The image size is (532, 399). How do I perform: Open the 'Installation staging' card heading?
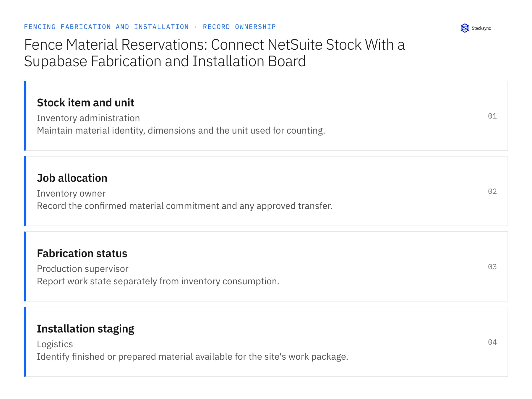pos(85,329)
